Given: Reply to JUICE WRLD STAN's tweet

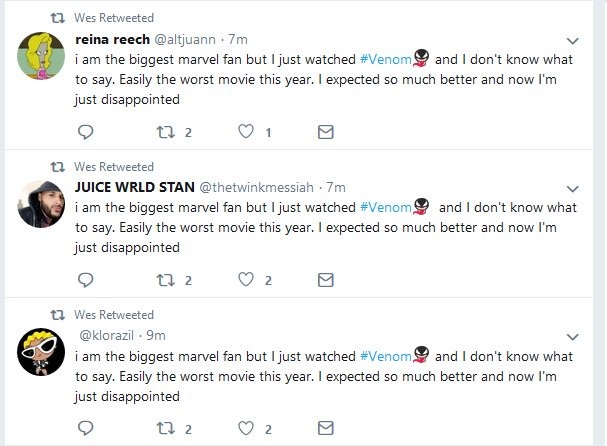Looking at the screenshot, I should pyautogui.click(x=86, y=280).
